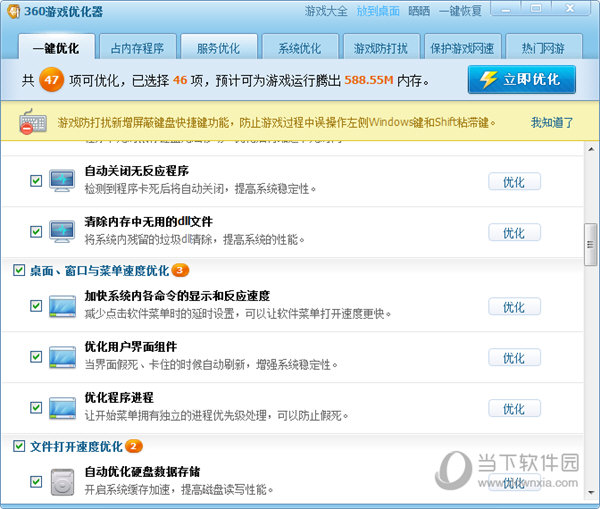Click 优化用户界面组件 item title
The image size is (600, 509).
(130, 347)
